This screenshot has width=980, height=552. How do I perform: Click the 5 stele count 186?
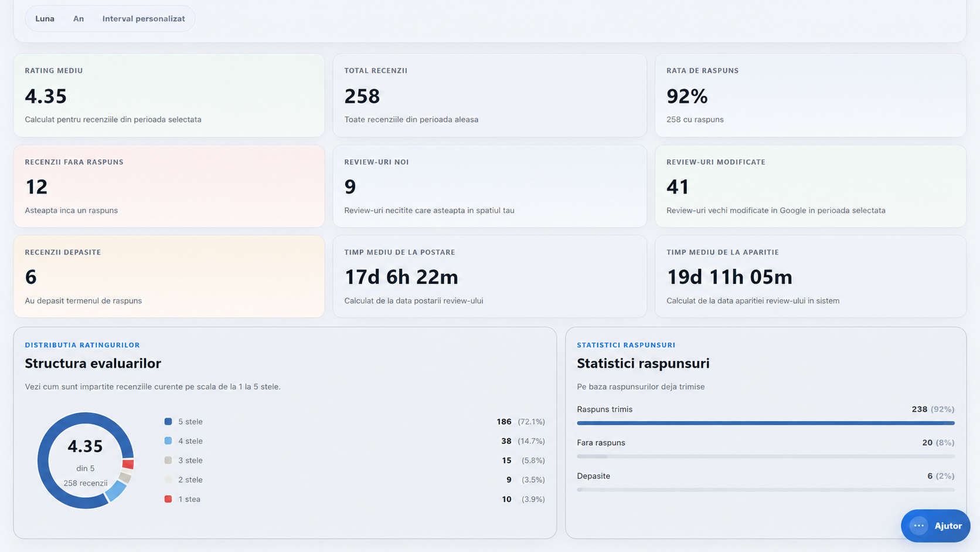[504, 422]
